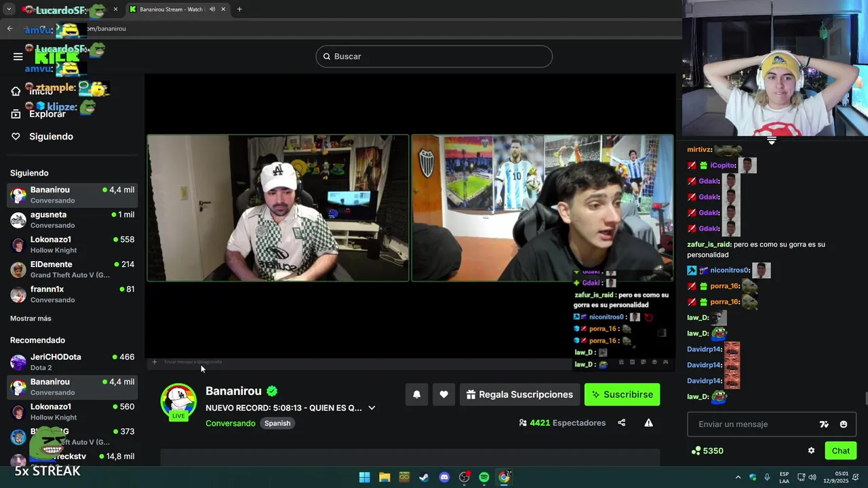The height and width of the screenshot is (488, 868).
Task: Open the Kick hamburger sidebar menu
Action: [18, 56]
